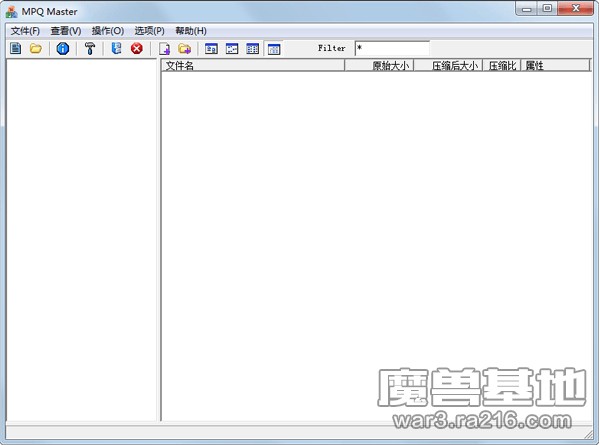Enable the details view mode button
Screen dimensions: 600x445
click(x=274, y=48)
